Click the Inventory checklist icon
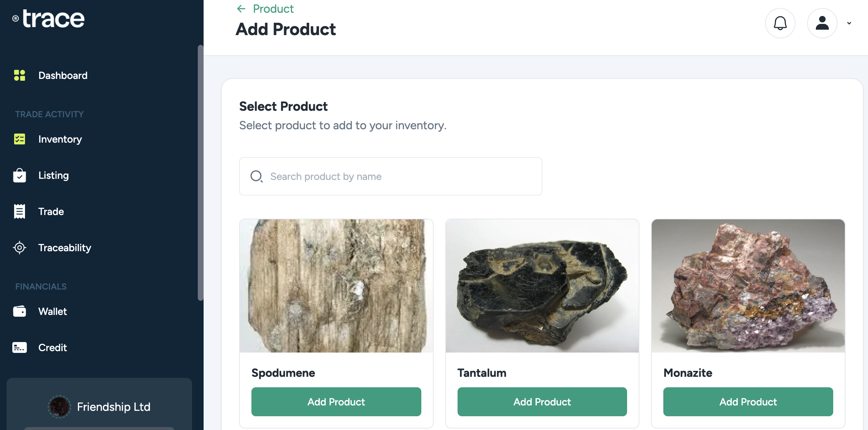This screenshot has width=868, height=430. (20, 139)
